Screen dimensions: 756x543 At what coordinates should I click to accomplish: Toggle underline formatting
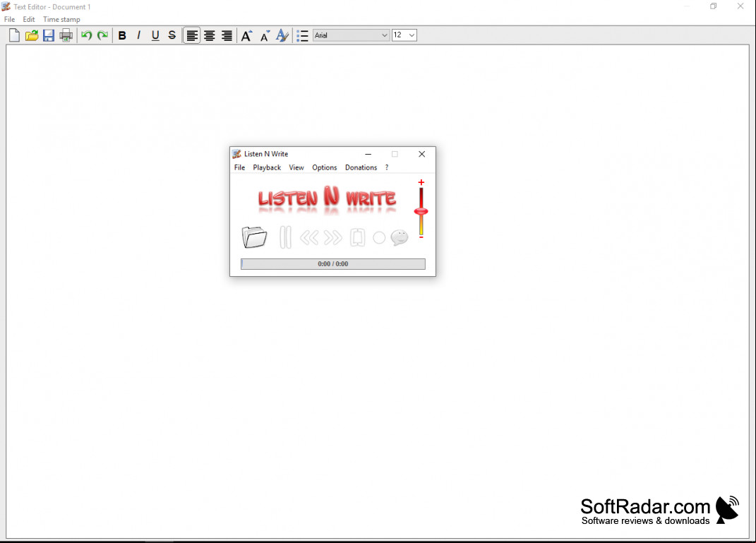pos(155,35)
